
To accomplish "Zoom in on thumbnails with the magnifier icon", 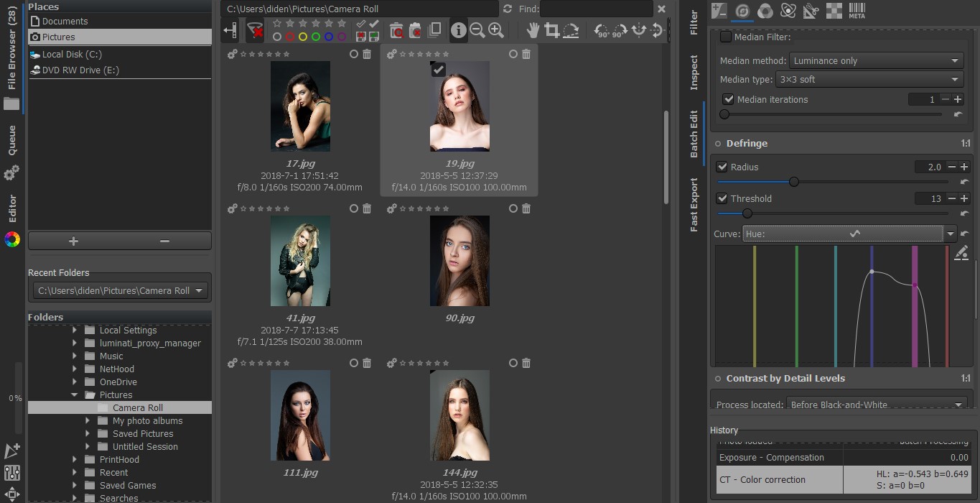I will click(497, 30).
